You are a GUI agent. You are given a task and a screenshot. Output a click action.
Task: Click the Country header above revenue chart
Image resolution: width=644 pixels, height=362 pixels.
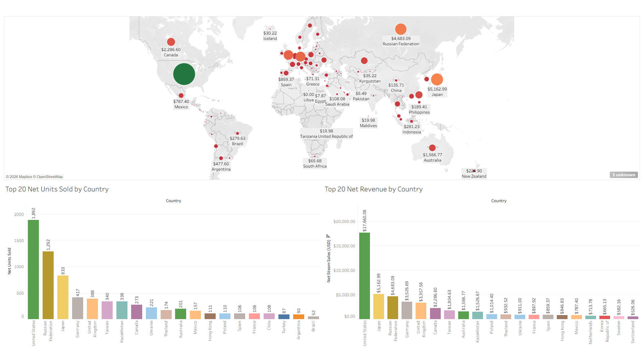(499, 201)
